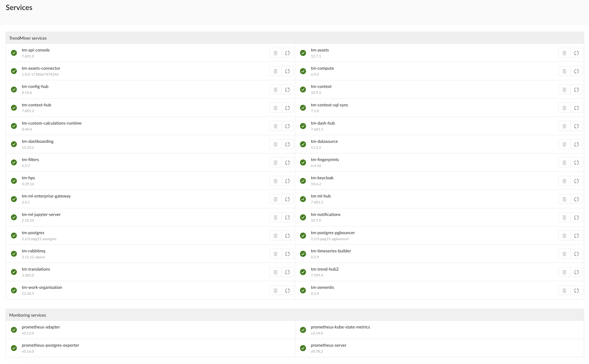Restart tm-ml-hub
Screen dimensions: 589x364
576,199
